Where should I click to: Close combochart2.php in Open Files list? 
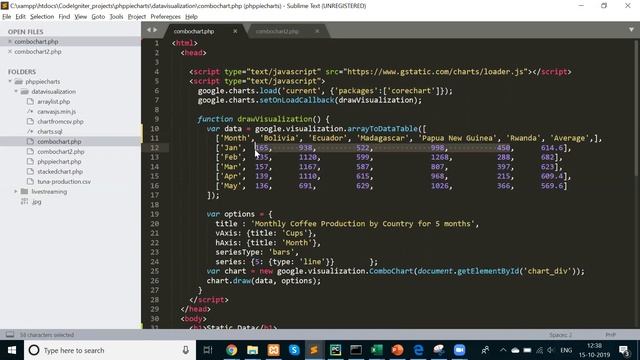point(10,52)
